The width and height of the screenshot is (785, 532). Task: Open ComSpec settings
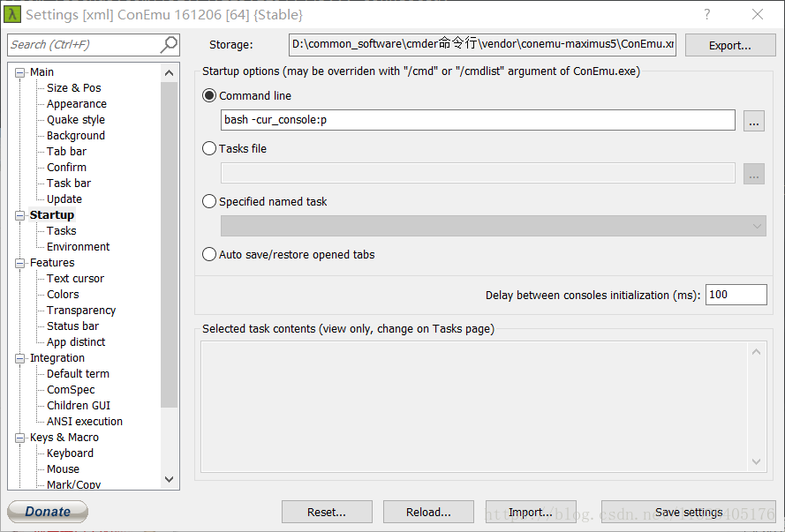coord(71,390)
